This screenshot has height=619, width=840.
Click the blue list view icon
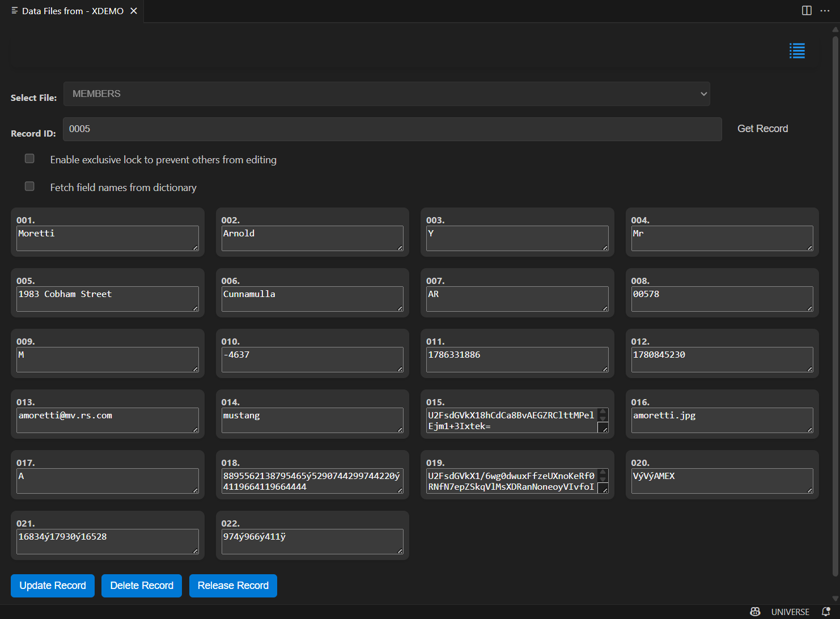pyautogui.click(x=797, y=51)
